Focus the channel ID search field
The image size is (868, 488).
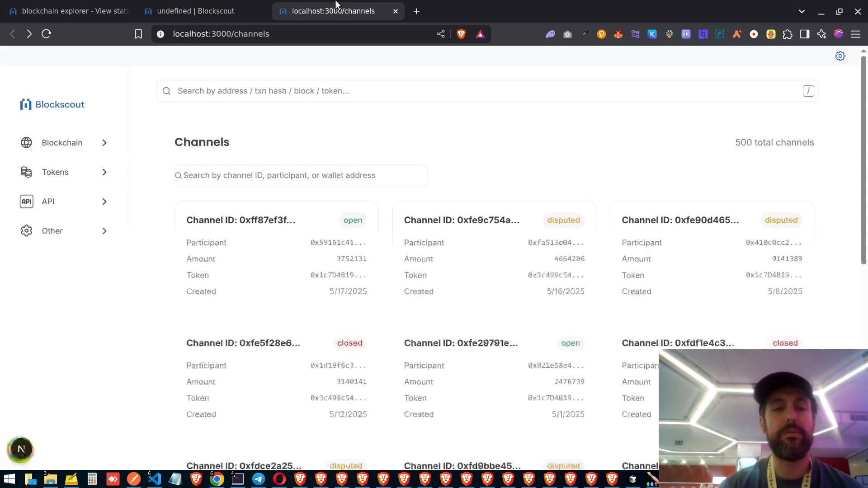point(301,175)
